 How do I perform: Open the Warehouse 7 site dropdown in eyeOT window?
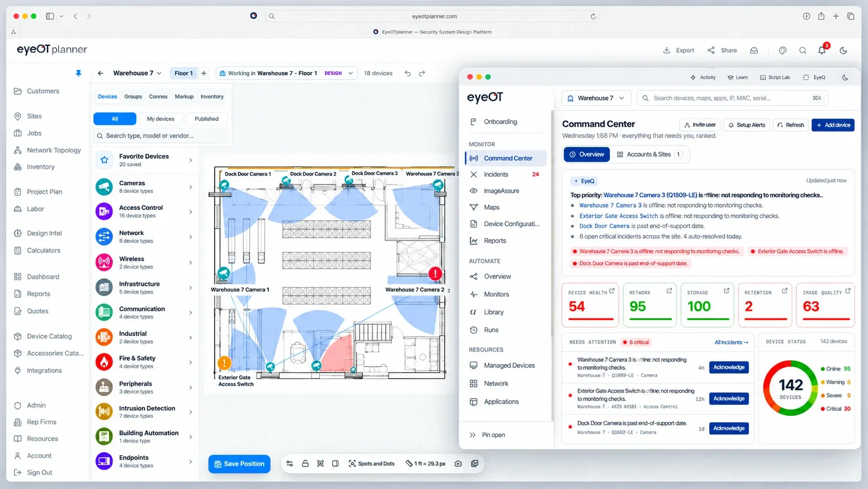pos(596,98)
